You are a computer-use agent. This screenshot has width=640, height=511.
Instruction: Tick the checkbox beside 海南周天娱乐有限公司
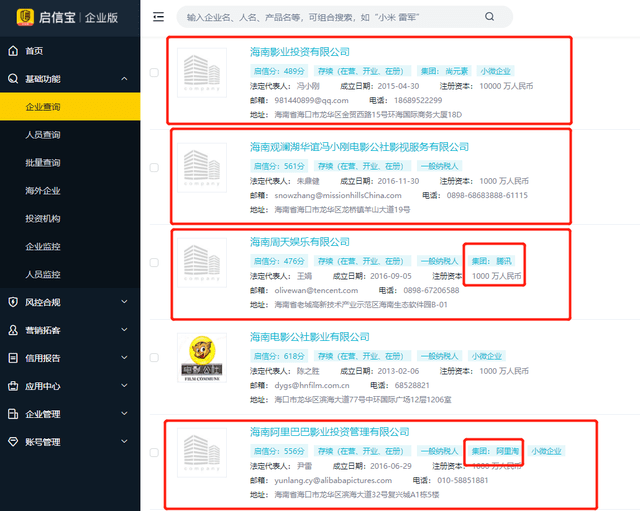pyautogui.click(x=154, y=263)
